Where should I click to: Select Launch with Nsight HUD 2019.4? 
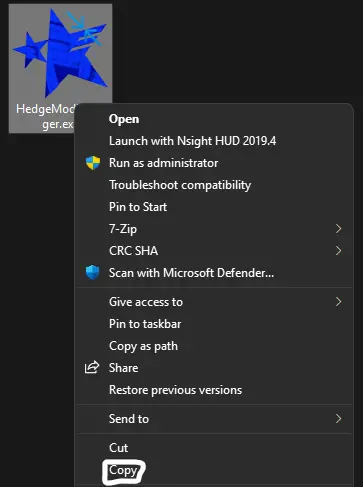(x=214, y=141)
